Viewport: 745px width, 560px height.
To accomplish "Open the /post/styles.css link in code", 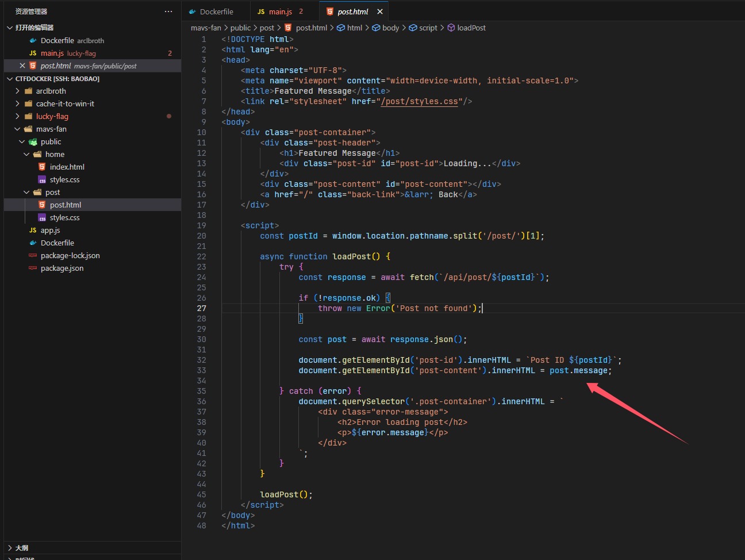I will tap(419, 101).
